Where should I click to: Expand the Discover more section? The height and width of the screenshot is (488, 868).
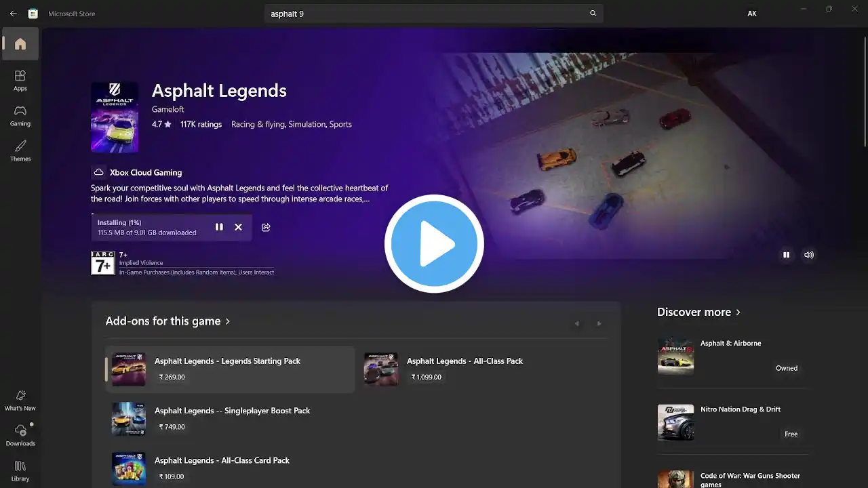(x=698, y=312)
